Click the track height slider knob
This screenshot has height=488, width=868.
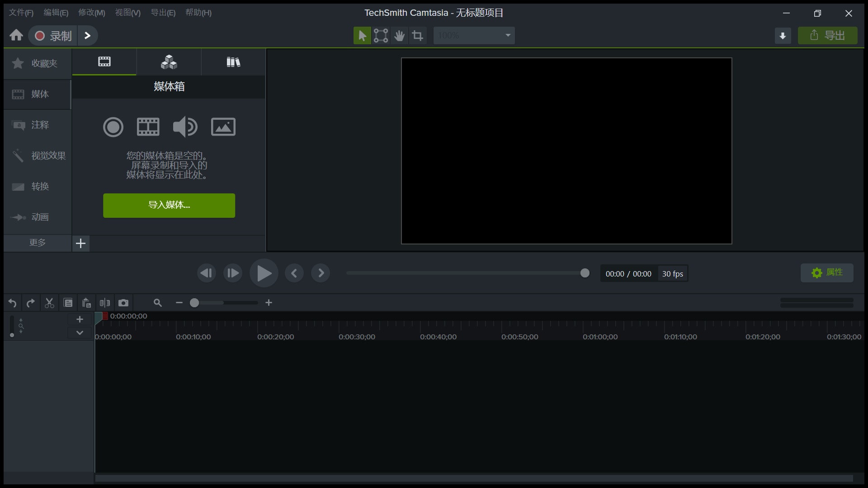tap(12, 335)
